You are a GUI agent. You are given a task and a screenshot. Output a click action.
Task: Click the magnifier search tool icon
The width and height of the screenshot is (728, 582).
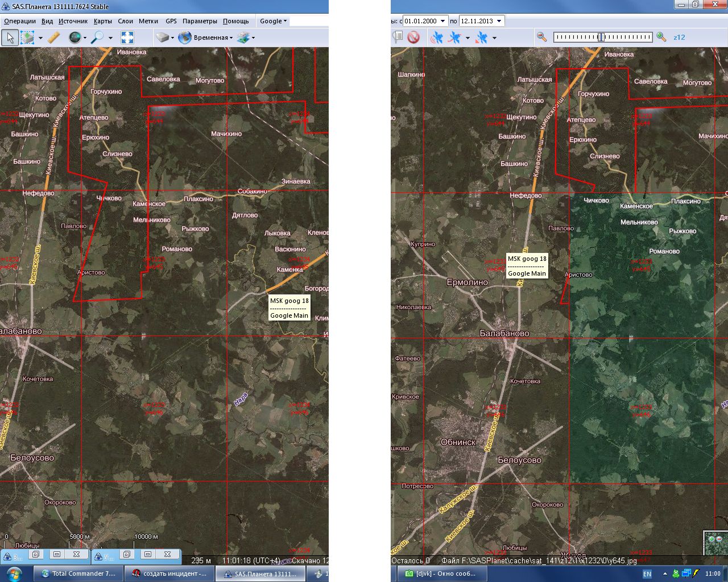coord(98,38)
